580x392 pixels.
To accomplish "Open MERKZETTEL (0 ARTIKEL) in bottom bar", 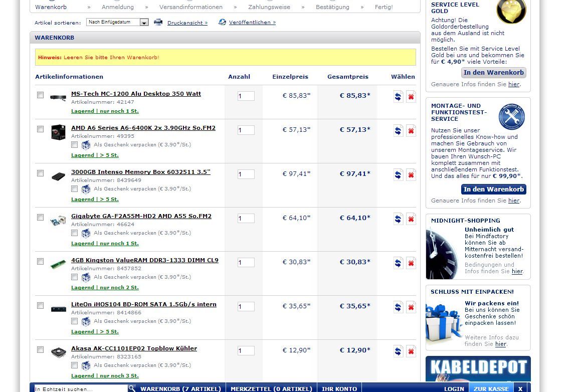I will tap(271, 388).
